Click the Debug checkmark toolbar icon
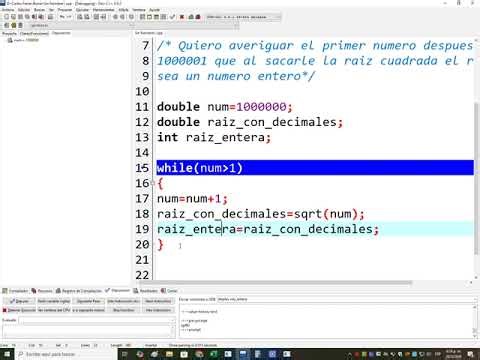This screenshot has height=360, width=480. (173, 17)
